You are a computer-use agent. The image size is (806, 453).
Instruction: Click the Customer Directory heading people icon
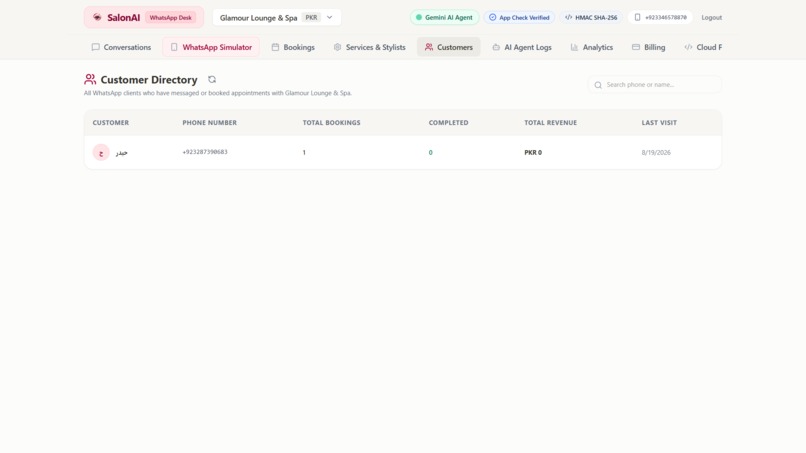click(90, 79)
